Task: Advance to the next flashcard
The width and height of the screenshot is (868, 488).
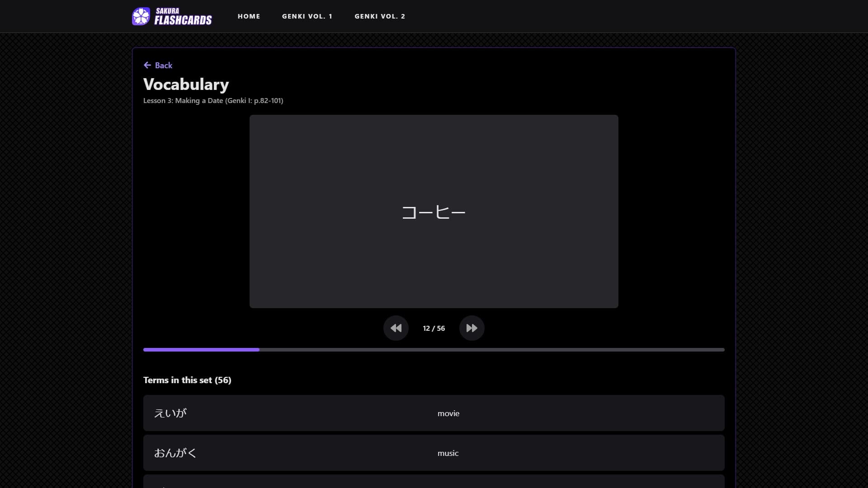Action: click(x=472, y=328)
